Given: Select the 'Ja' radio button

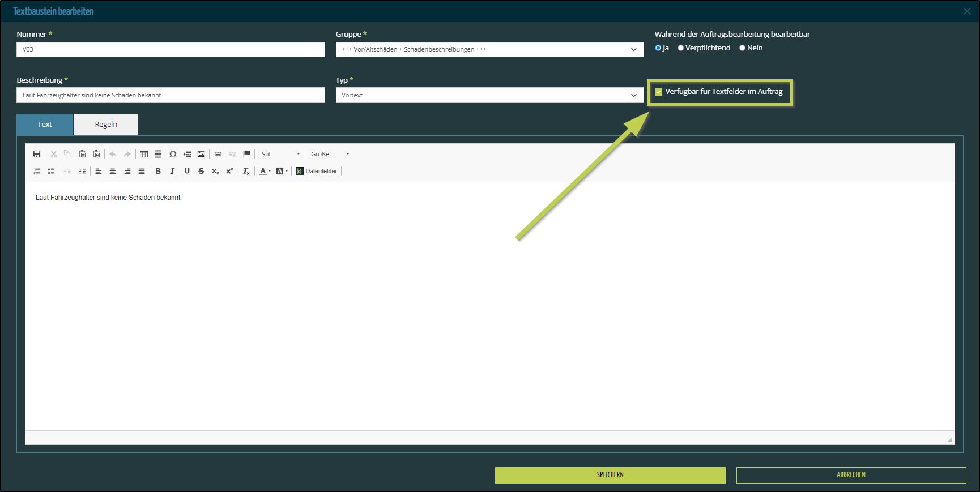Looking at the screenshot, I should [x=658, y=48].
